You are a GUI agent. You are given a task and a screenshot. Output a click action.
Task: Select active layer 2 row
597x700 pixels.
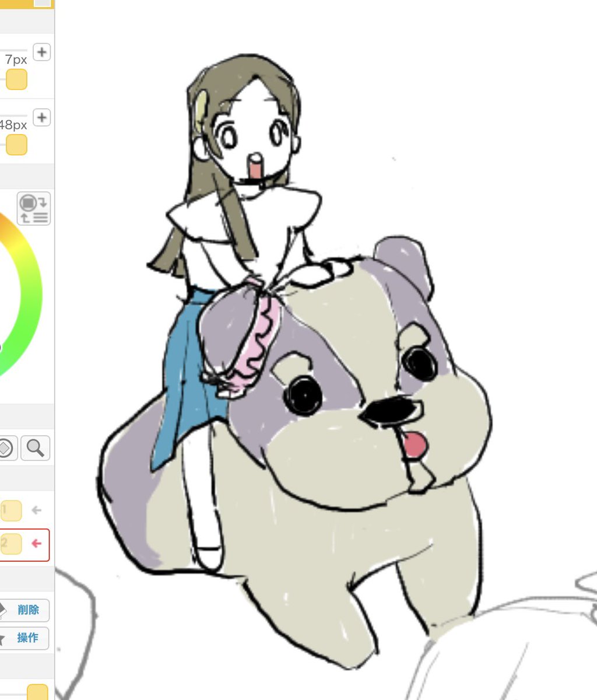(24, 545)
